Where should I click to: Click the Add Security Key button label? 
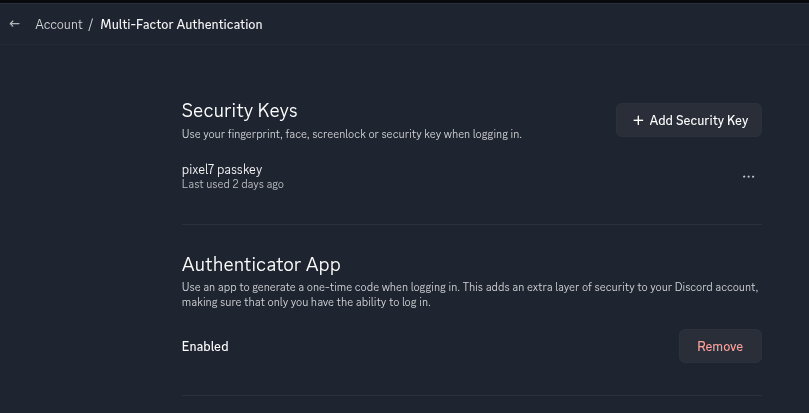699,120
